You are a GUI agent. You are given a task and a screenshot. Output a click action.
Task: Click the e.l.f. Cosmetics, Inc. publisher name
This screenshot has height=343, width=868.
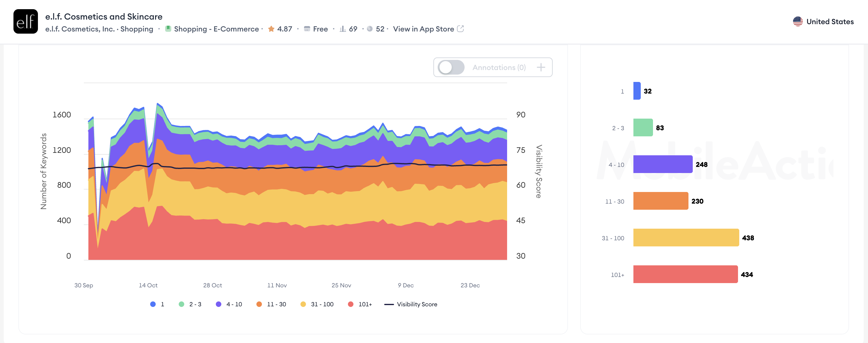click(80, 29)
